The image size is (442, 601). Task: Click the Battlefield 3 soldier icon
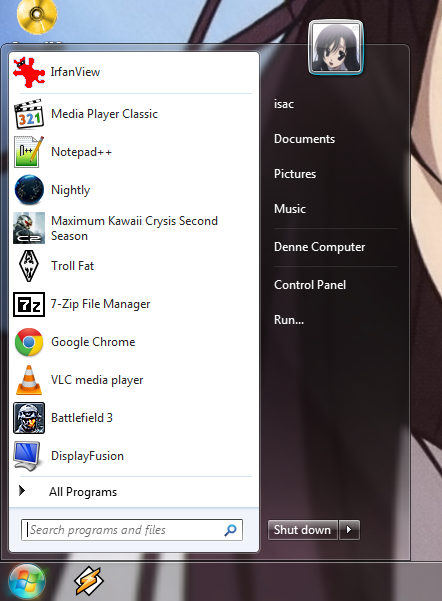tap(29, 418)
